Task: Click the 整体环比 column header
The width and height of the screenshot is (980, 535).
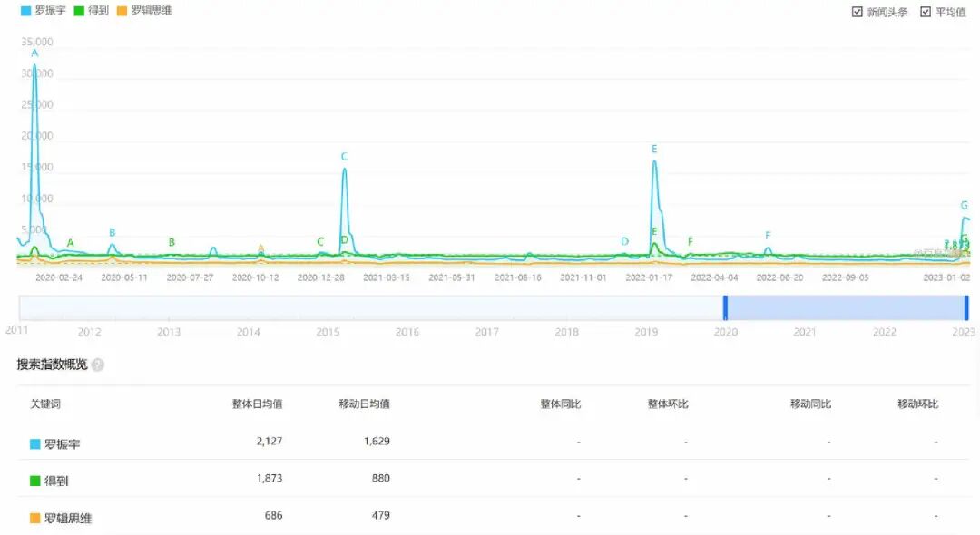Action: pyautogui.click(x=668, y=404)
